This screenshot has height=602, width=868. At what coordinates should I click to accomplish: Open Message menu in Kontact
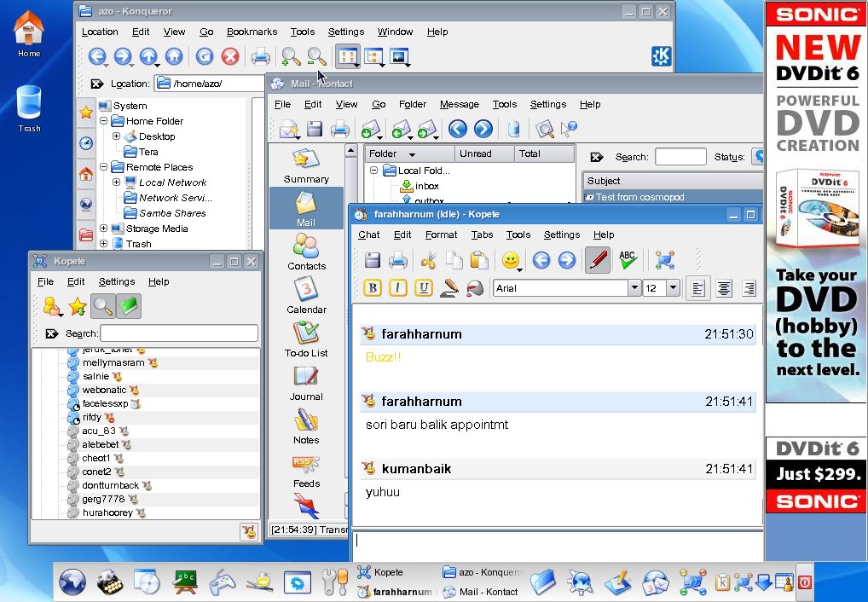click(x=460, y=104)
